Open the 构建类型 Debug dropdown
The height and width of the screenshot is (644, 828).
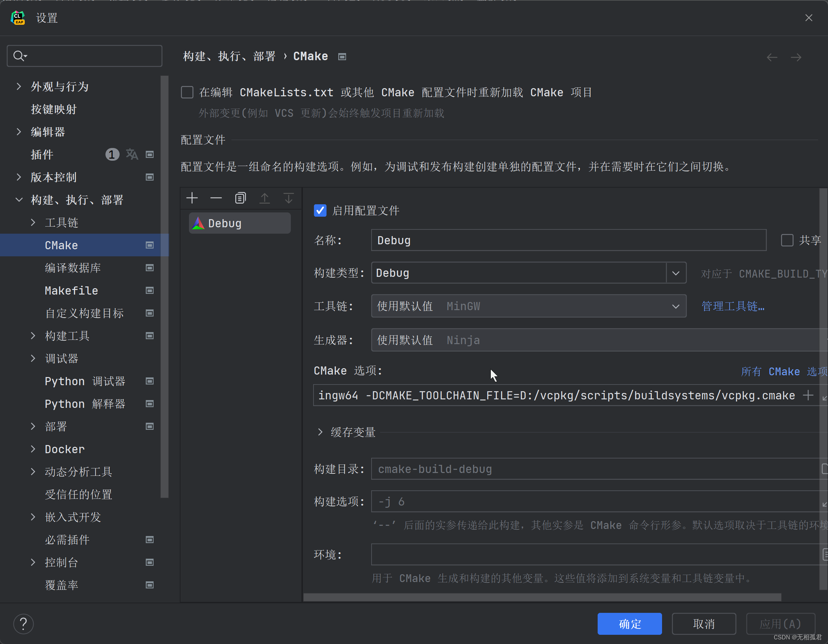pos(675,273)
